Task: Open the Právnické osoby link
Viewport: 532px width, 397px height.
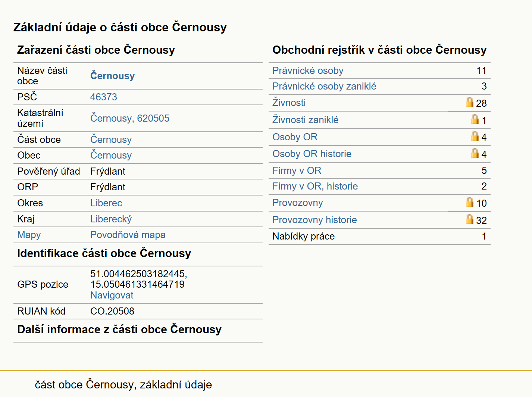Action: coord(308,71)
